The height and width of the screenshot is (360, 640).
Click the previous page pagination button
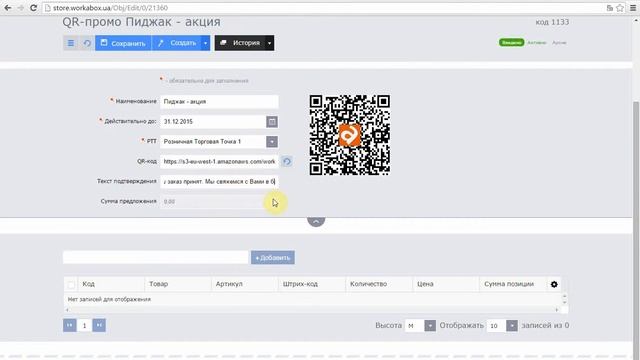pyautogui.click(x=70, y=325)
